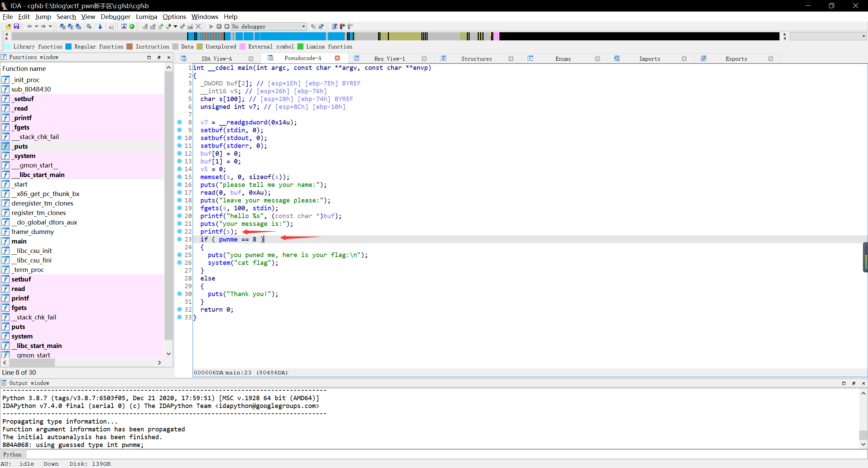The image size is (868, 468).
Task: Toggle breakpoint dot at line 8
Action: tap(180, 122)
